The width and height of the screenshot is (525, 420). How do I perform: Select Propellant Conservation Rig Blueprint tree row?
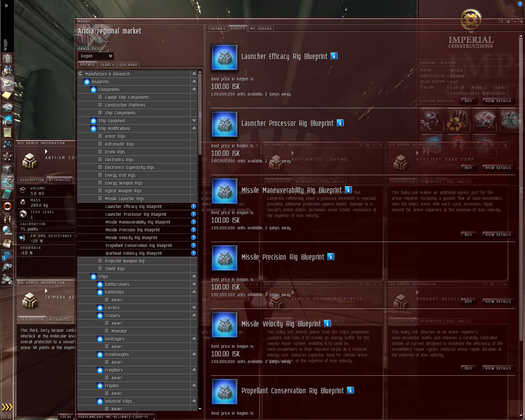[137, 245]
